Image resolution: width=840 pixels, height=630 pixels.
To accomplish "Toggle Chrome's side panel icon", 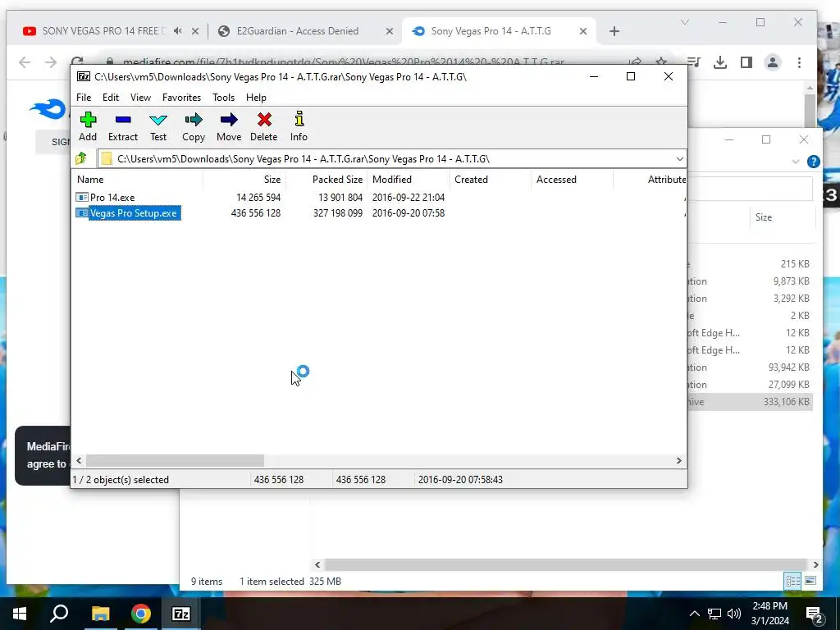I will (x=746, y=62).
